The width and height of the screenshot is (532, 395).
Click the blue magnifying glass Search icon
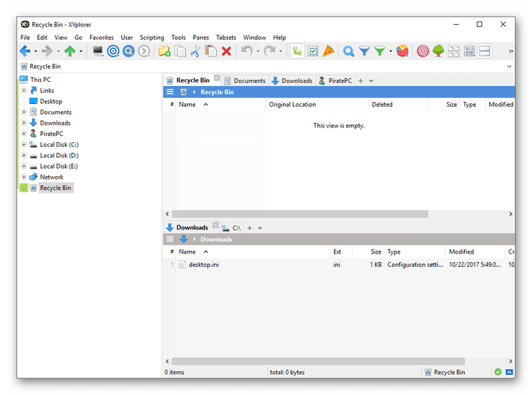point(348,51)
